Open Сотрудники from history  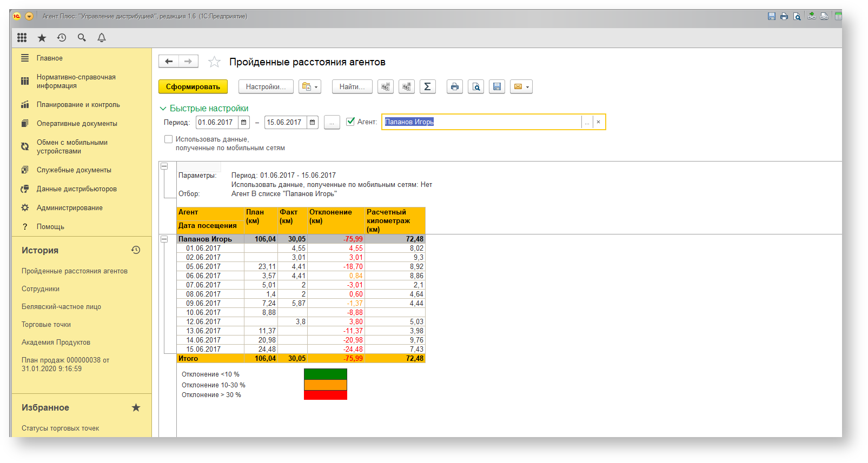pos(41,288)
